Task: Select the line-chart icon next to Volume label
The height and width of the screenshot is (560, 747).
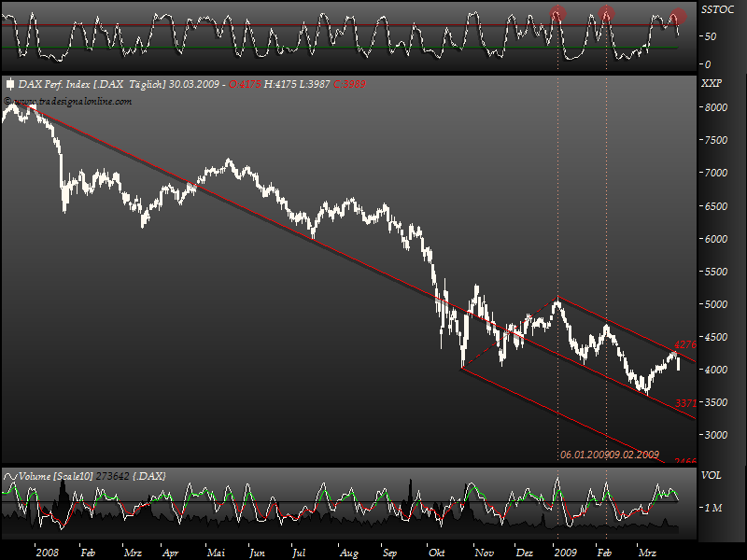Action: tap(12, 473)
